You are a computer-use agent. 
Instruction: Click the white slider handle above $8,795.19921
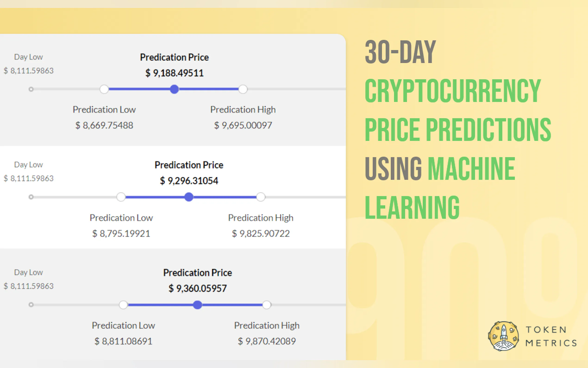click(x=121, y=197)
